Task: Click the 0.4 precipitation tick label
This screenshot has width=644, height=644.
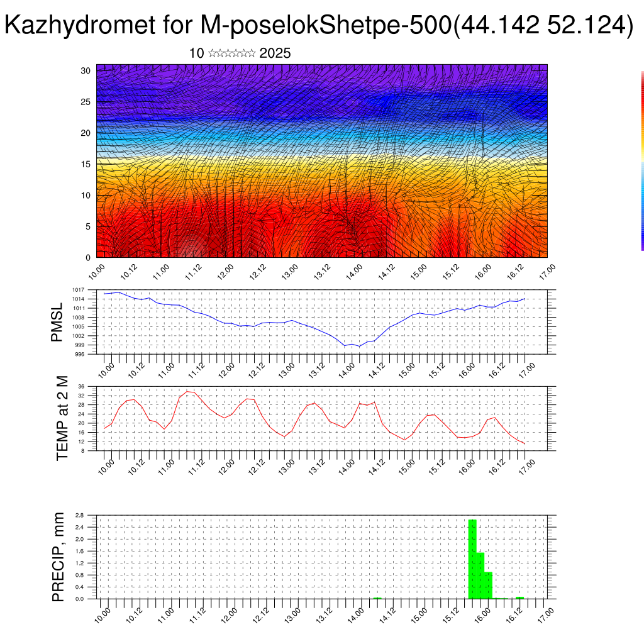Action: 80,587
